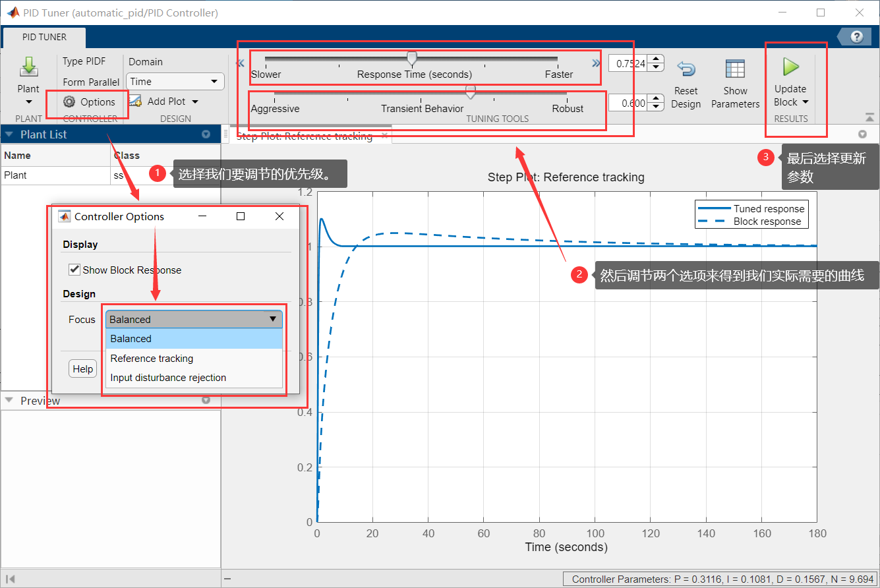Select the PID TUNER ribbon tab
This screenshot has width=880, height=588.
44,37
